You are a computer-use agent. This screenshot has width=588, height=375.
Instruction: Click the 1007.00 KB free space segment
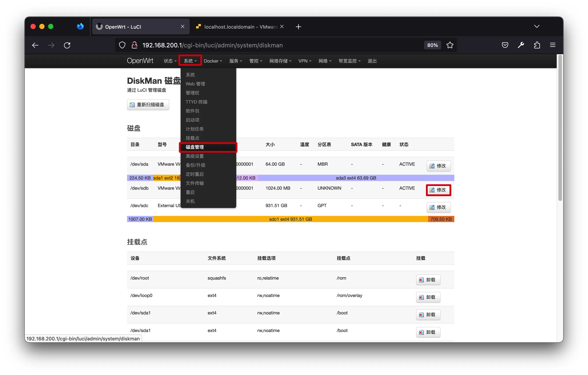(140, 219)
